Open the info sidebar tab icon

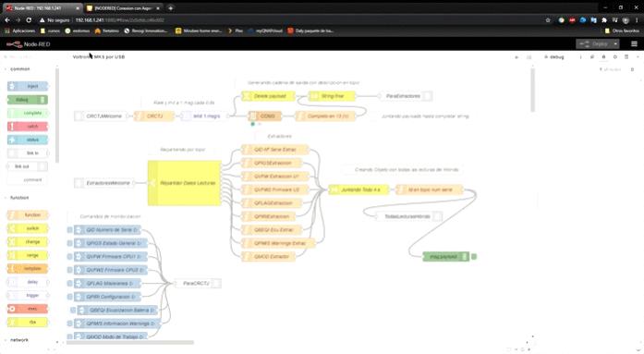click(x=581, y=57)
